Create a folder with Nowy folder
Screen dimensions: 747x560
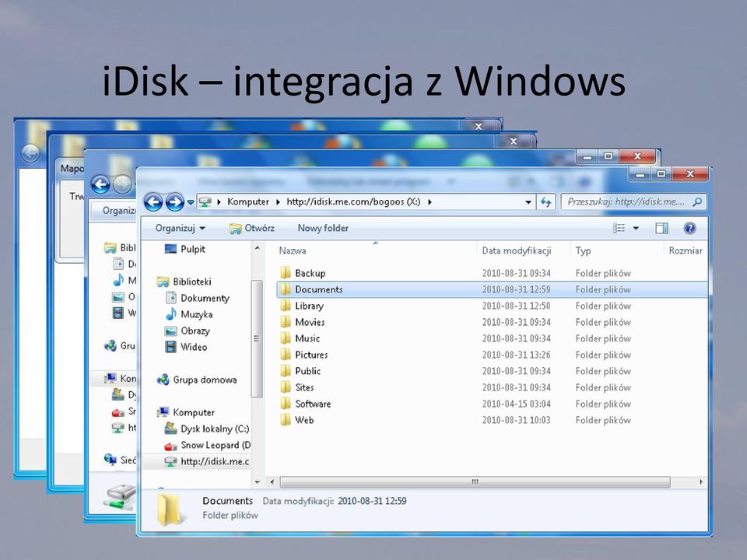323,228
